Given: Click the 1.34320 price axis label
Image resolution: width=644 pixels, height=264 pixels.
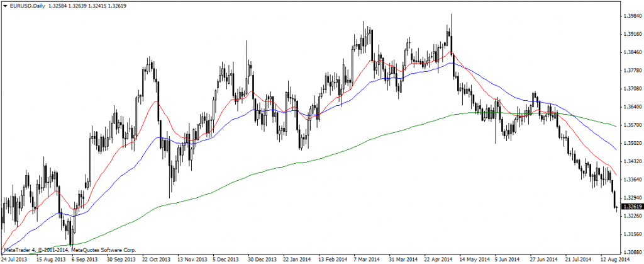Looking at the screenshot, I should [630, 161].
